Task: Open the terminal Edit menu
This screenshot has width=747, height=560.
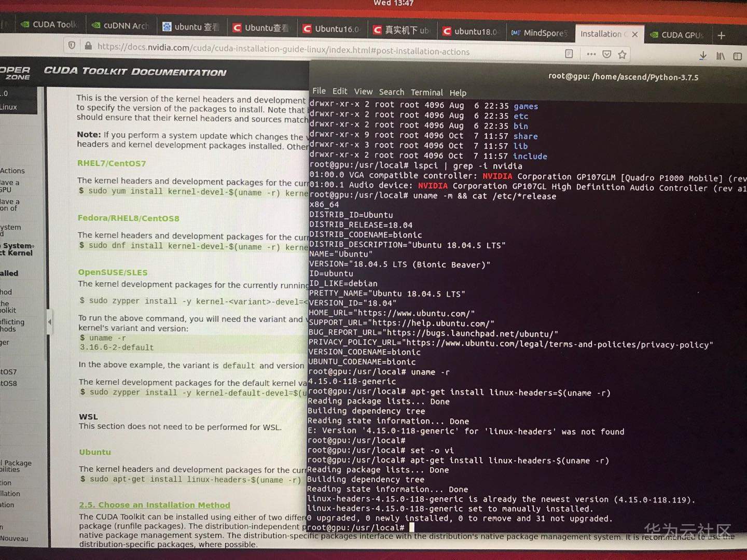Action: coord(340,91)
